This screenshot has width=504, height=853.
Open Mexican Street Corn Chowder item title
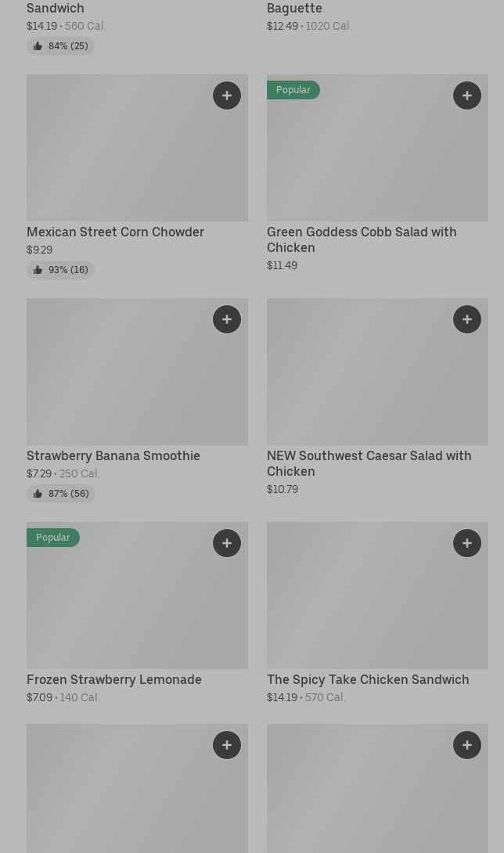pyautogui.click(x=115, y=232)
